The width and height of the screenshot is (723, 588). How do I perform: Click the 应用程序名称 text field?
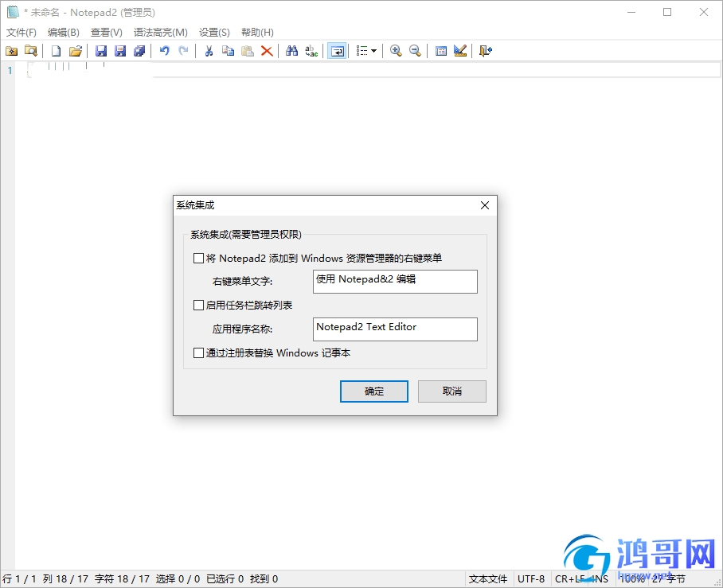[395, 329]
